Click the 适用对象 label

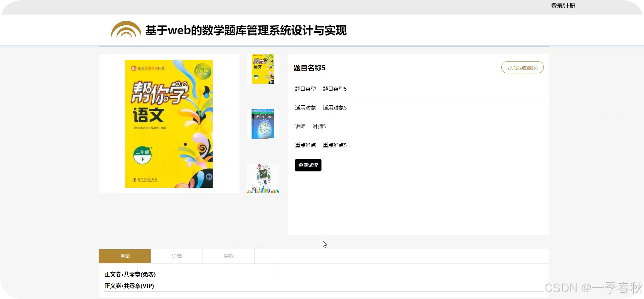click(305, 107)
